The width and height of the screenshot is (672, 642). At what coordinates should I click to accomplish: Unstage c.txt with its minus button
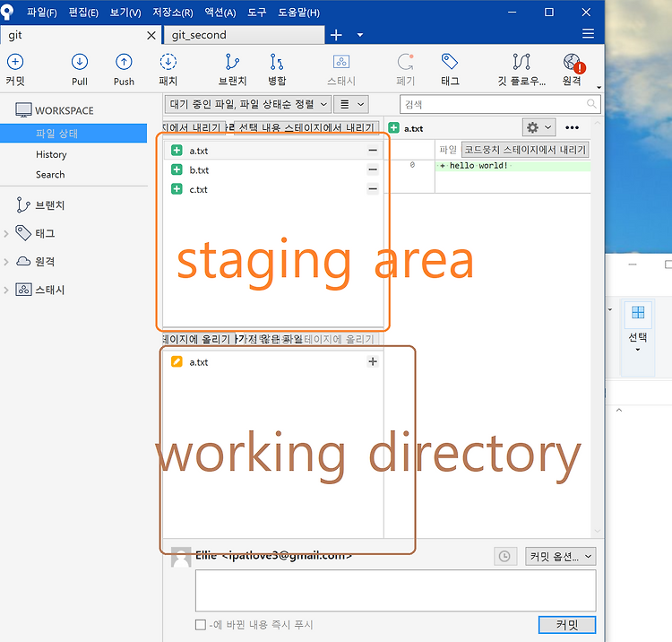point(373,188)
